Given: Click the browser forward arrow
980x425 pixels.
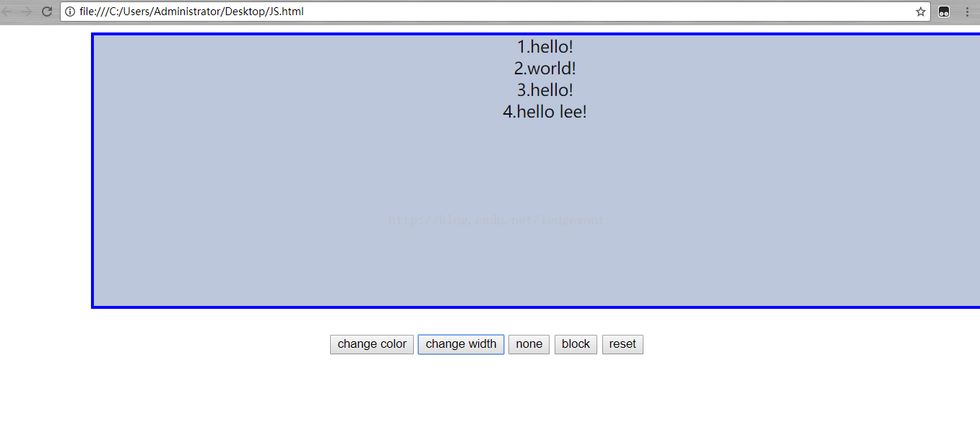Looking at the screenshot, I should [27, 12].
